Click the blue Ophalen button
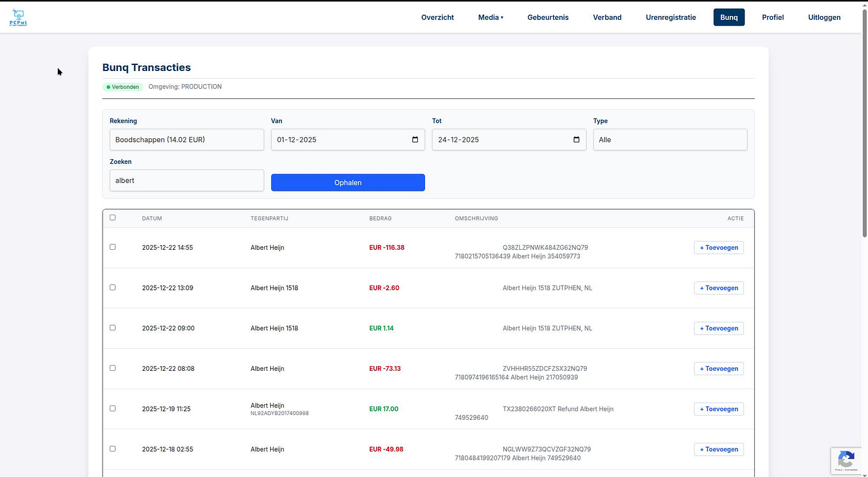 348,182
